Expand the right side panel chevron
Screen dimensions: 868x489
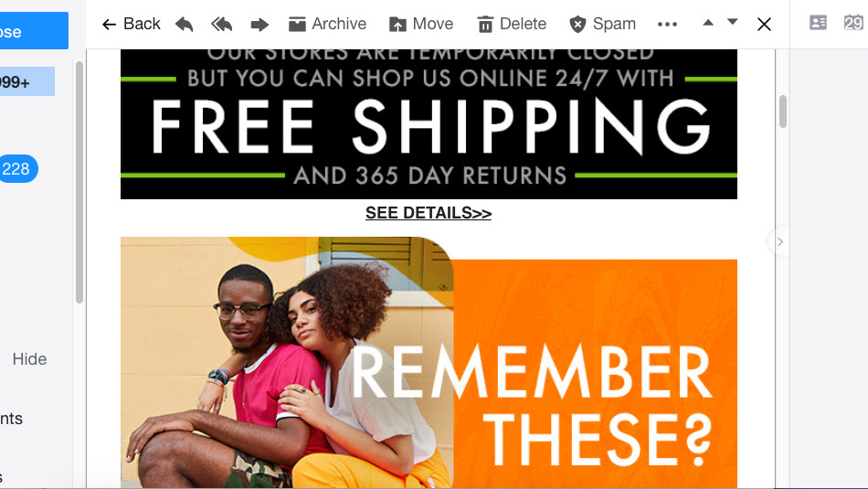point(780,241)
